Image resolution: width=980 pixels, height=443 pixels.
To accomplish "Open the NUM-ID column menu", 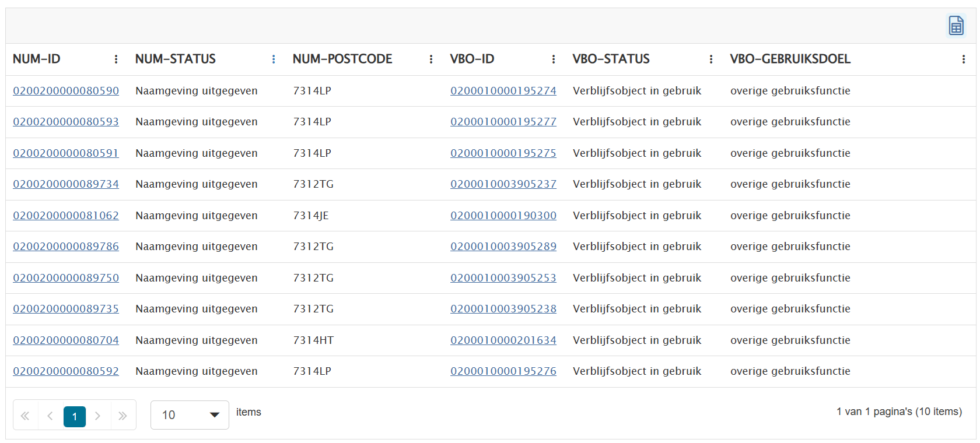I will [116, 59].
